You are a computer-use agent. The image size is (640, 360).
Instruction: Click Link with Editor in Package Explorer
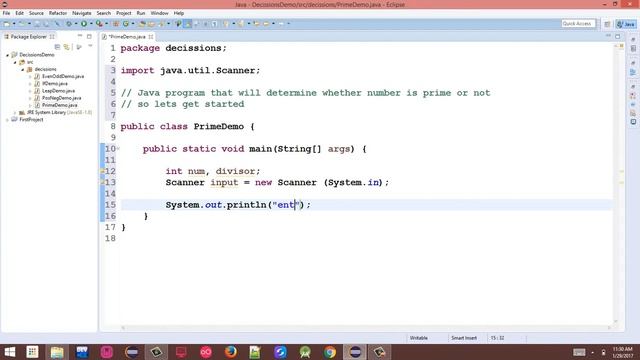pyautogui.click(x=67, y=47)
